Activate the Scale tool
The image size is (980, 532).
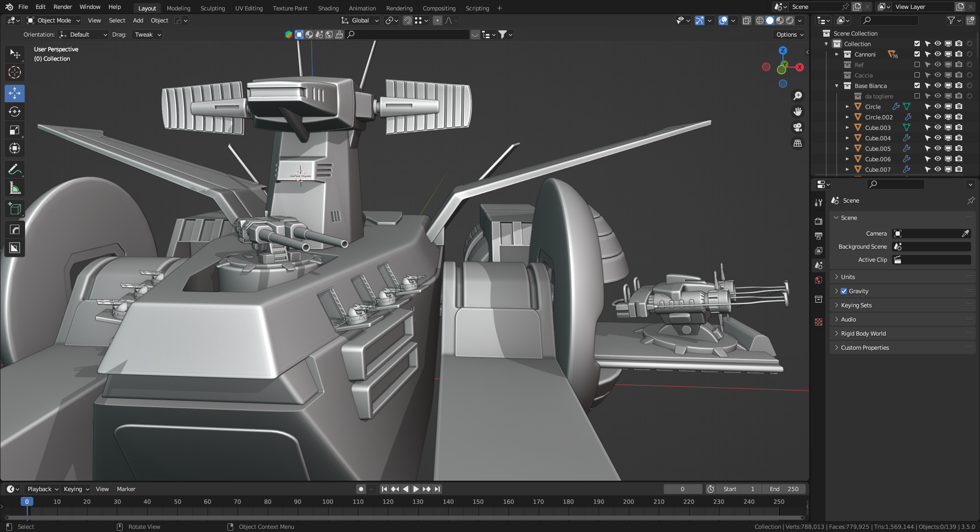coord(15,130)
